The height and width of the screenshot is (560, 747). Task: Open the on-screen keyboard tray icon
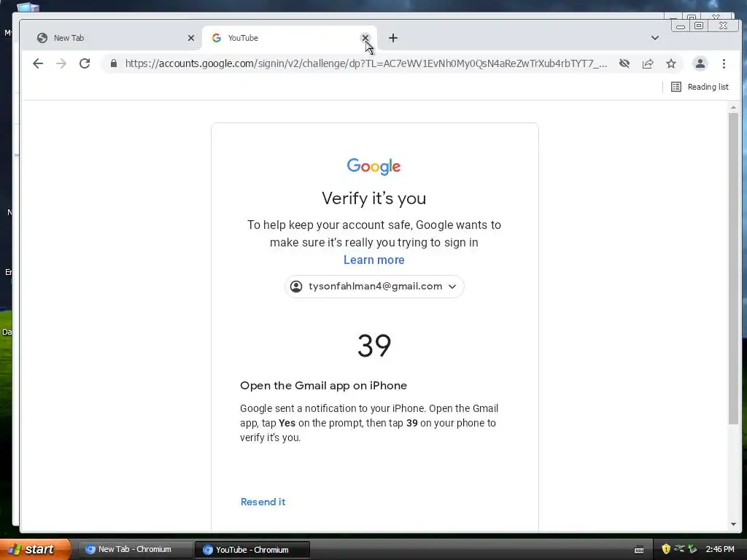coord(639,550)
